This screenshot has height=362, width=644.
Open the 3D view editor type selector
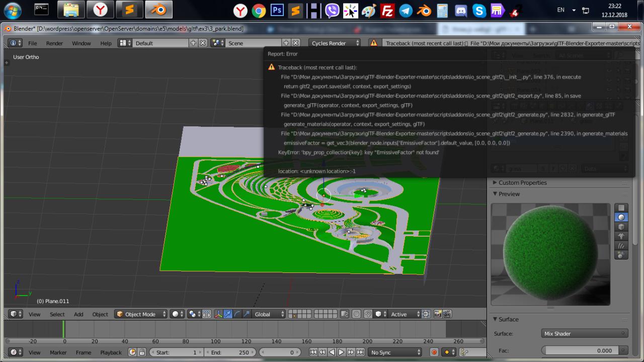(17, 314)
